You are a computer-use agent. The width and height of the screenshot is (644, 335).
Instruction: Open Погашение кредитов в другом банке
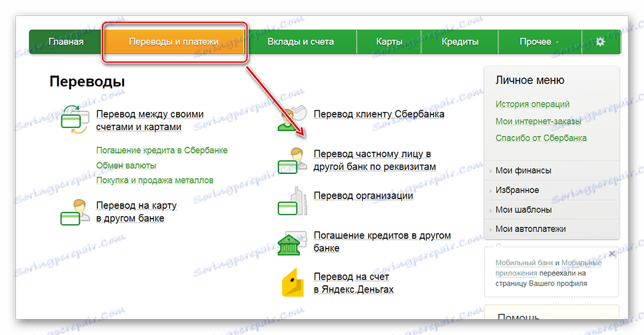[x=382, y=242]
